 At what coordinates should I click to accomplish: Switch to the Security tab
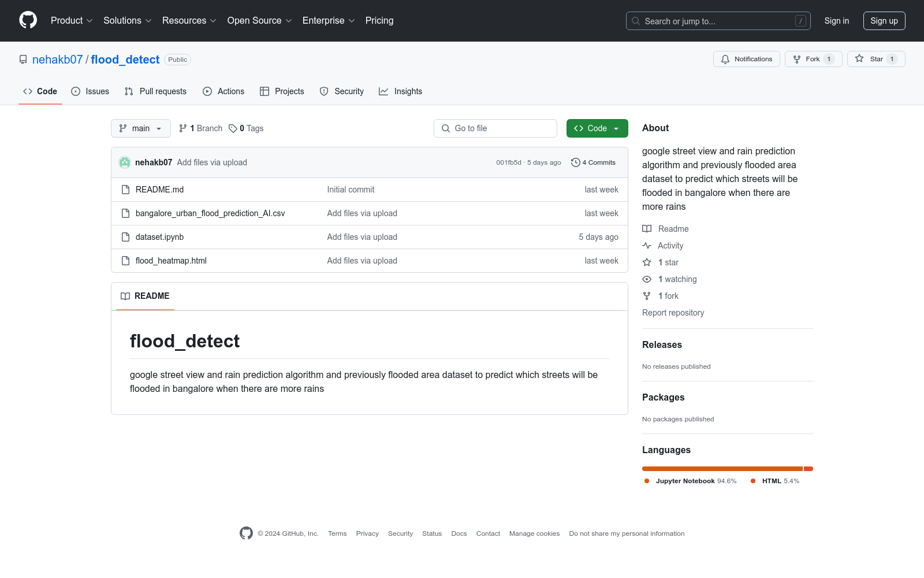[x=342, y=91]
